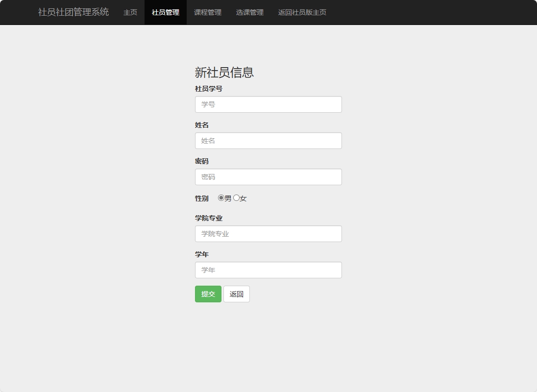Click the 姓名 input field
Viewport: 537px width, 392px height.
click(x=268, y=141)
